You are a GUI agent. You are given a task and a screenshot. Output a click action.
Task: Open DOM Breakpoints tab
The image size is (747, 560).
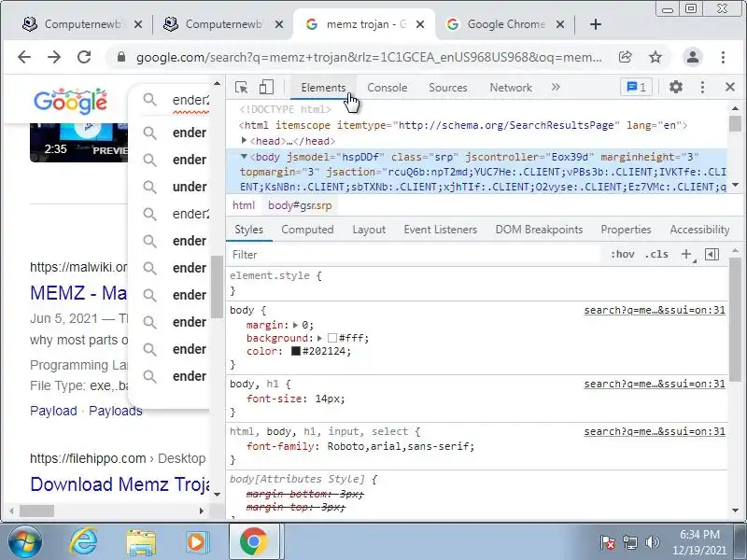click(539, 230)
